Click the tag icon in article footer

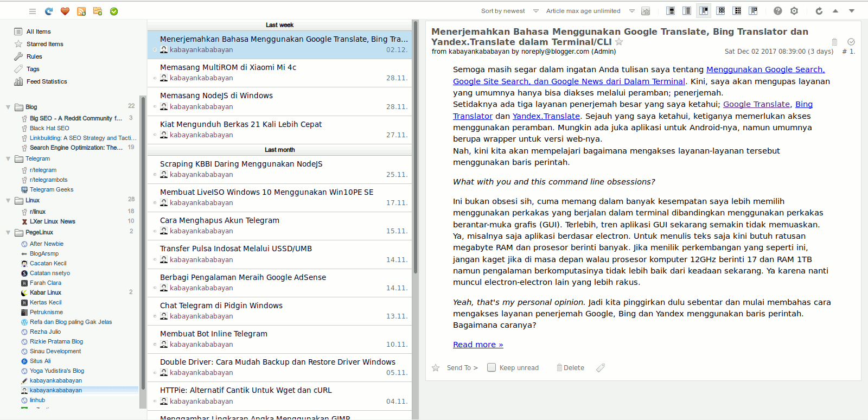point(601,368)
